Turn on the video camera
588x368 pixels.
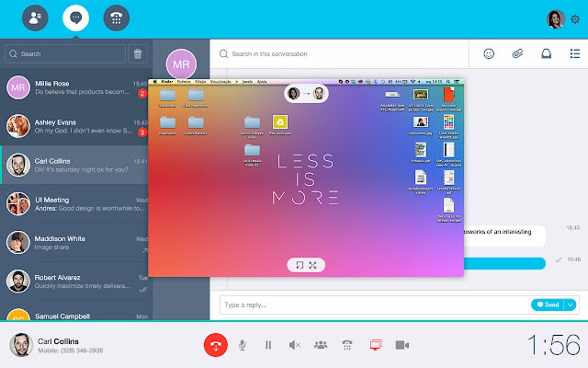[x=403, y=344]
